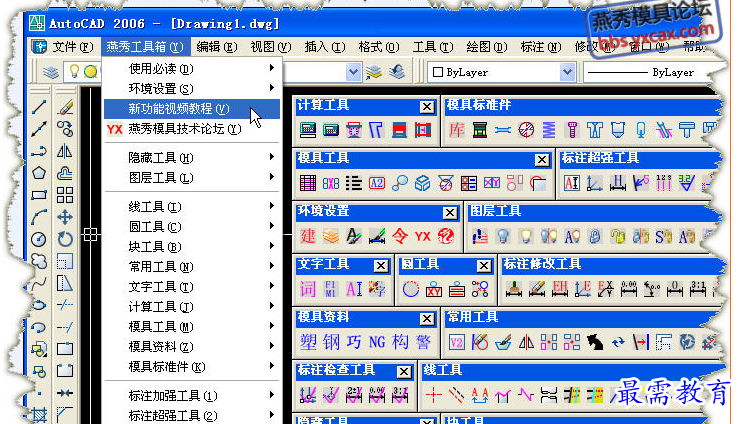Click the V2 icon in 常用工具 toolbar
The width and height of the screenshot is (739, 424).
pyautogui.click(x=456, y=342)
